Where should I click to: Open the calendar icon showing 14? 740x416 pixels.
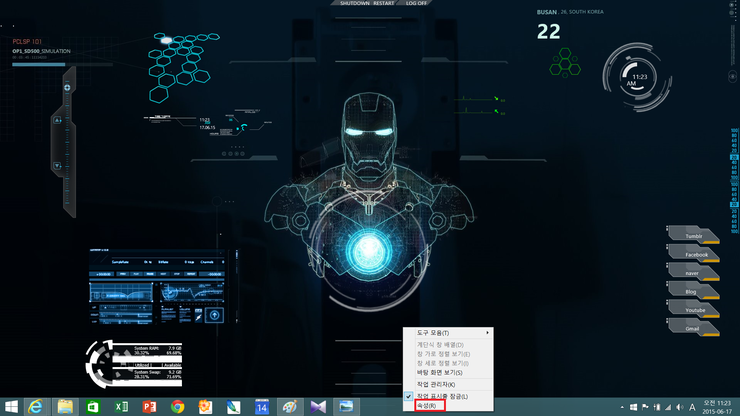[261, 407]
